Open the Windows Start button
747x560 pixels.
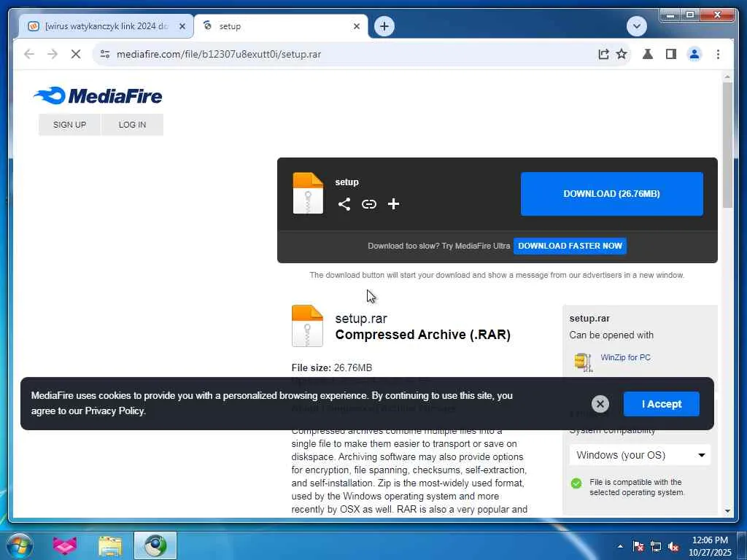(20, 545)
